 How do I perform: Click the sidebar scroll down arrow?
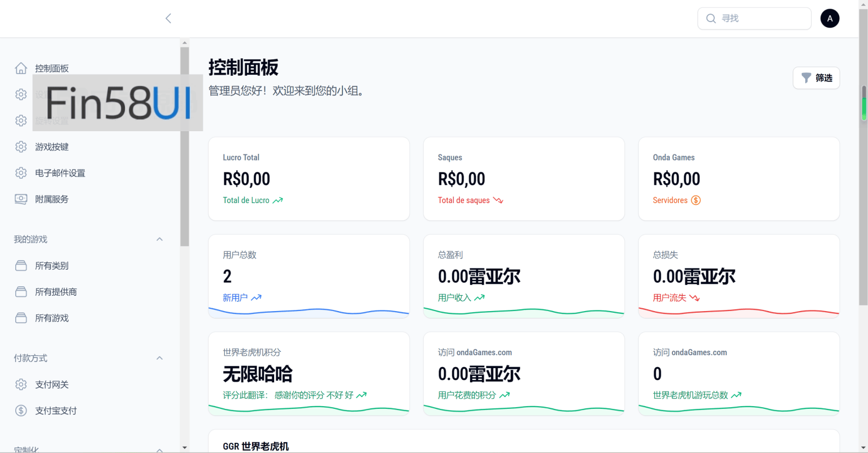point(184,447)
